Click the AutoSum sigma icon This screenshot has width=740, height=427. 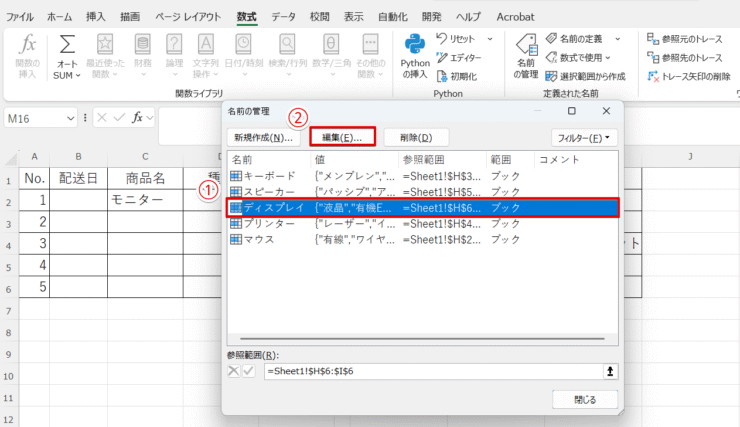click(66, 46)
